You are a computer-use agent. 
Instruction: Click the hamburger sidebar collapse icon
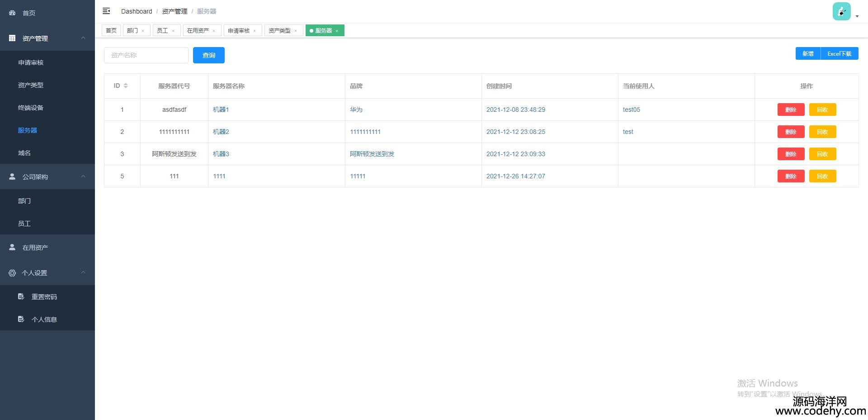(106, 11)
